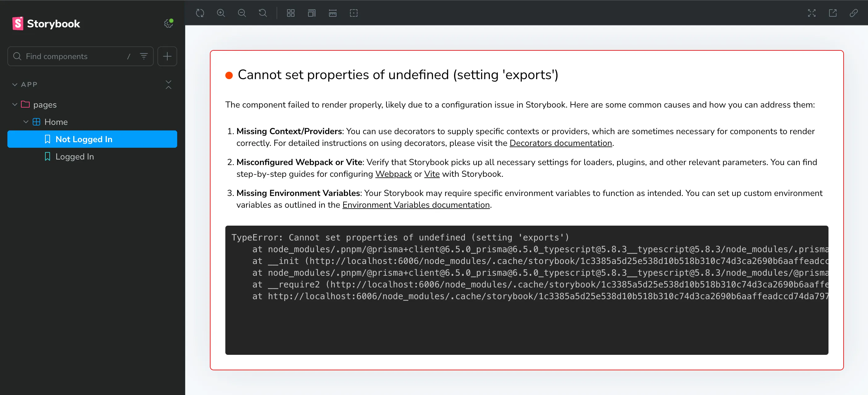The height and width of the screenshot is (395, 868).
Task: Select the Logged In story
Action: coord(74,156)
